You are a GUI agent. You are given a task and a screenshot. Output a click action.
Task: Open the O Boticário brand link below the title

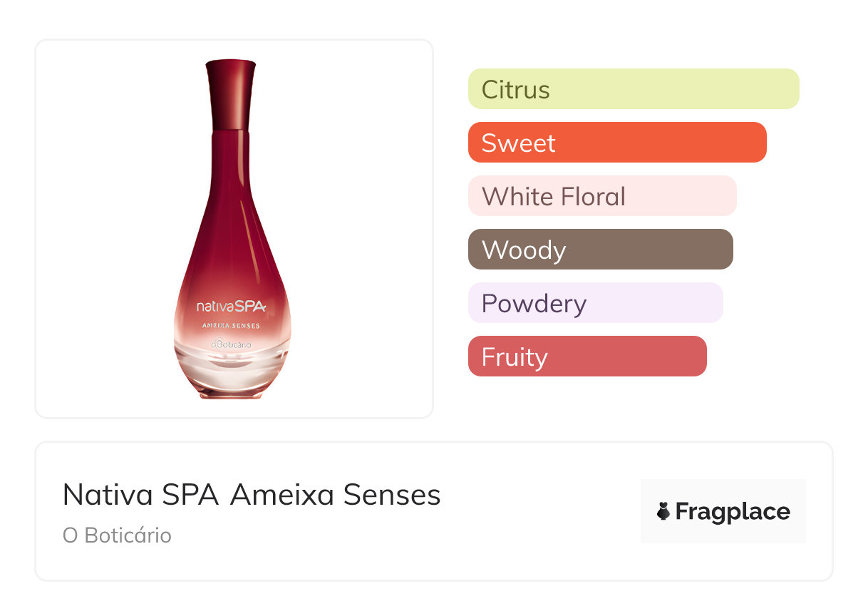point(117,535)
